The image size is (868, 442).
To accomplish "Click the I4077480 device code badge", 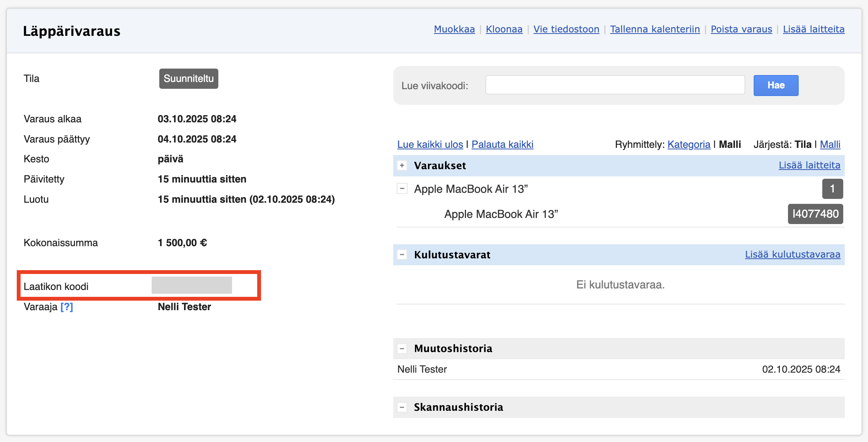I will (815, 214).
